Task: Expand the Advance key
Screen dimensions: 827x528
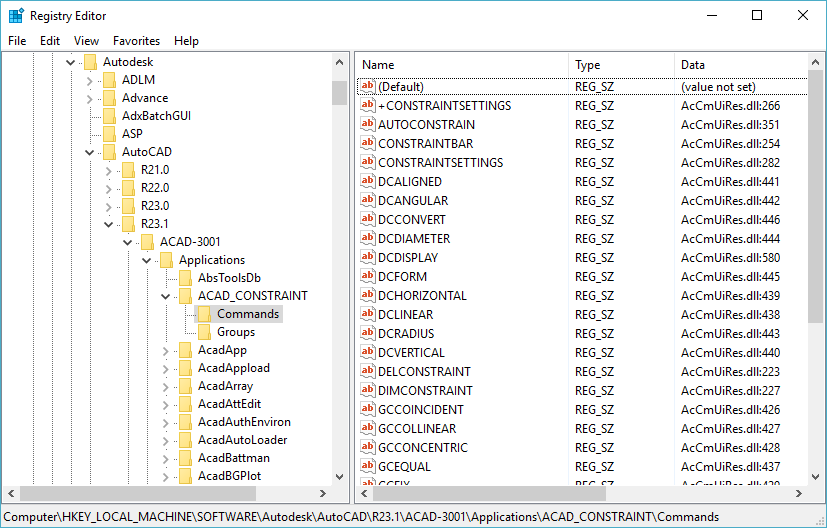Action: click(x=90, y=99)
